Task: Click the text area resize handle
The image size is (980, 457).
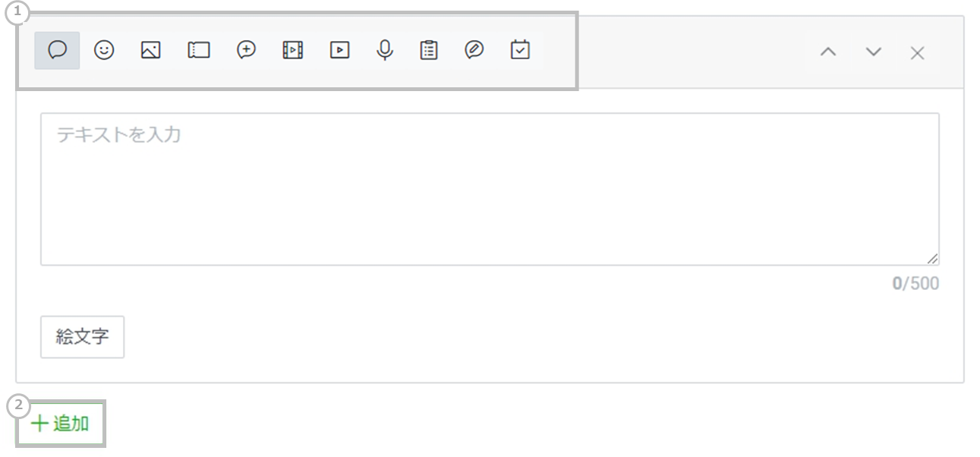Action: tap(932, 259)
